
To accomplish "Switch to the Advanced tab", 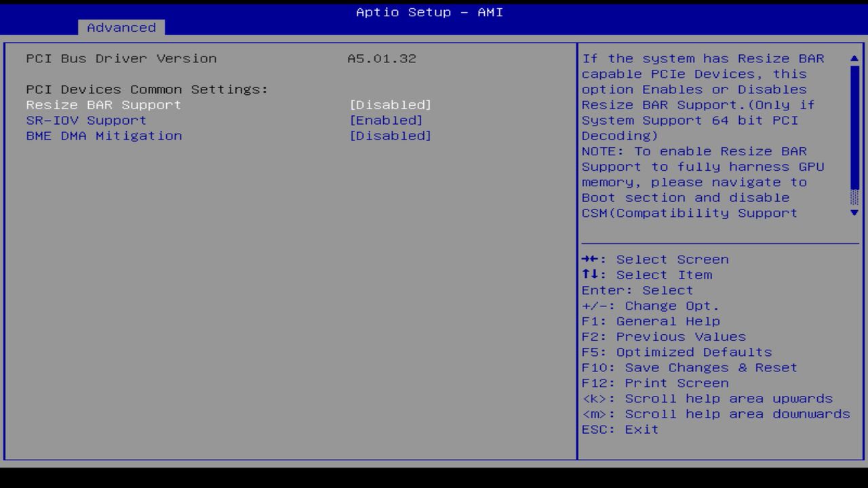I will (x=121, y=27).
